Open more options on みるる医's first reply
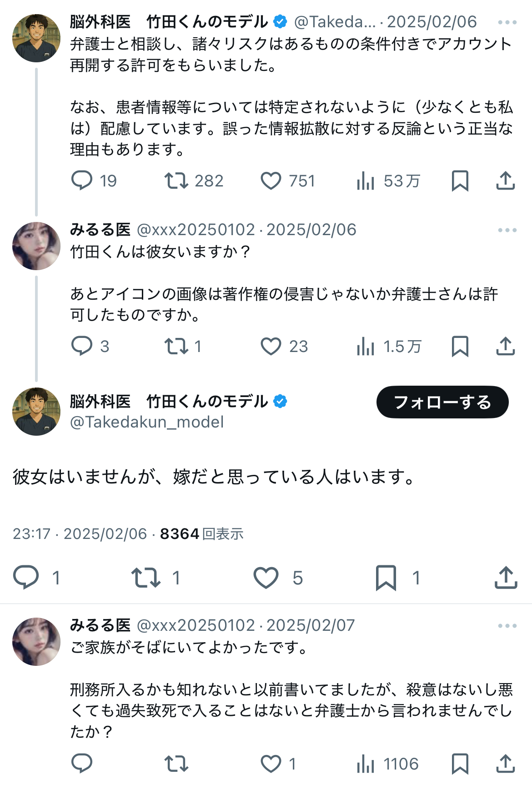The height and width of the screenshot is (800, 532). pos(507,230)
